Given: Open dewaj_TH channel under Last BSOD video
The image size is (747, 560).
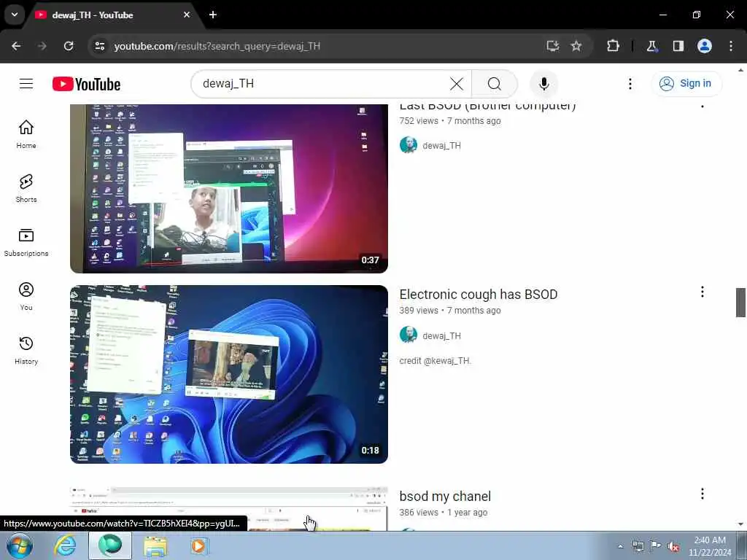Looking at the screenshot, I should [441, 146].
